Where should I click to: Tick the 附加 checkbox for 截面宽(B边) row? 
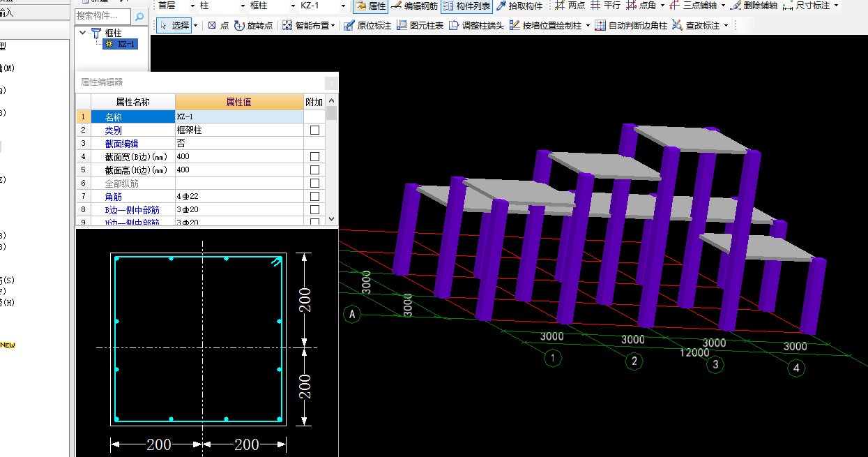315,156
